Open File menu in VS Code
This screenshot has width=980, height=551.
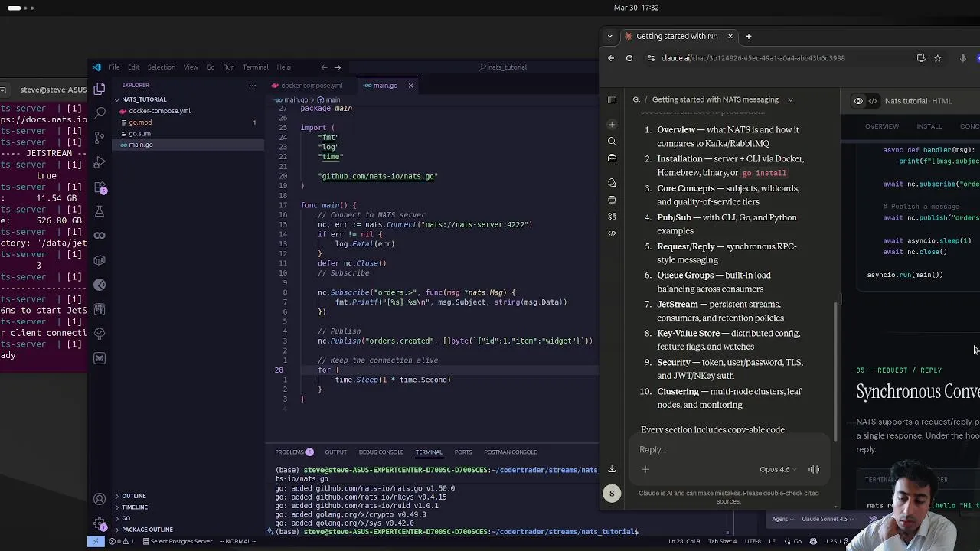114,67
